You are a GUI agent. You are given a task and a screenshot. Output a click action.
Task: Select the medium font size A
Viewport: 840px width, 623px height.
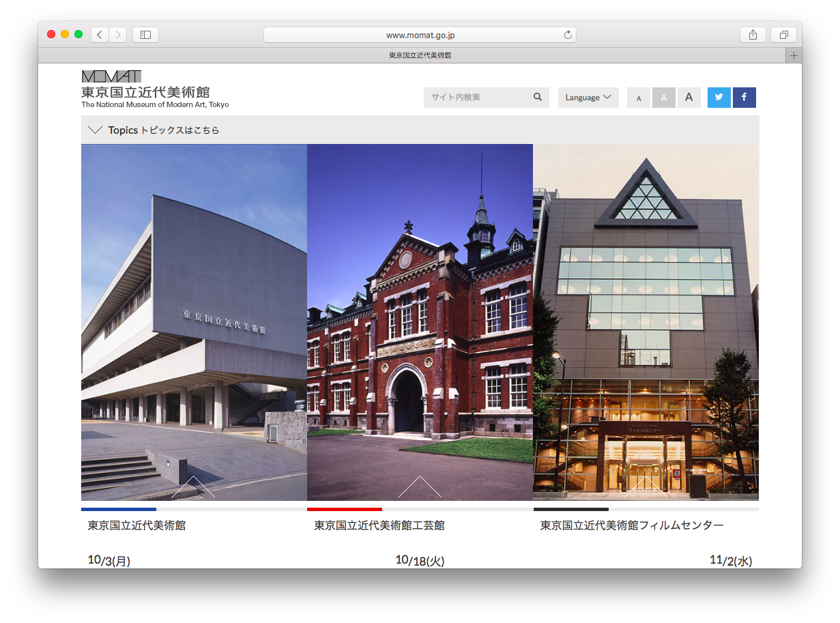click(x=663, y=98)
